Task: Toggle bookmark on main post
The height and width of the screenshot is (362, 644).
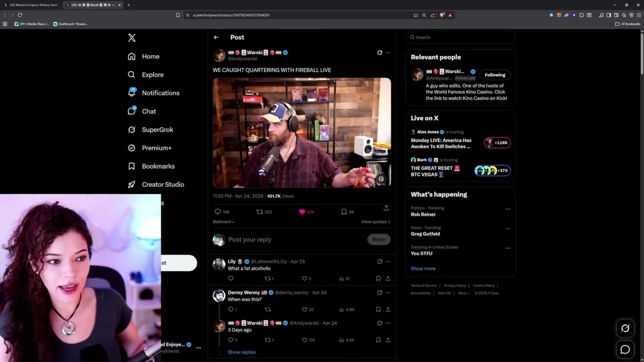Action: coord(344,212)
